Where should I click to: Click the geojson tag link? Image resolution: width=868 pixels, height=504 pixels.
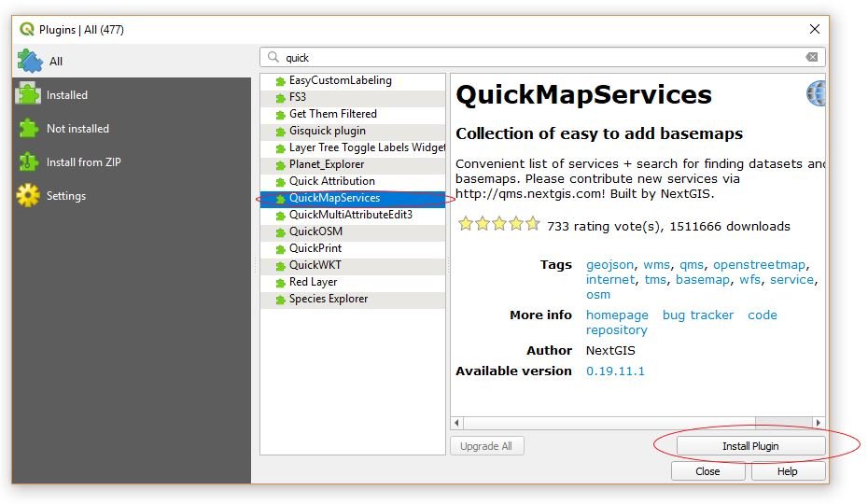(609, 265)
